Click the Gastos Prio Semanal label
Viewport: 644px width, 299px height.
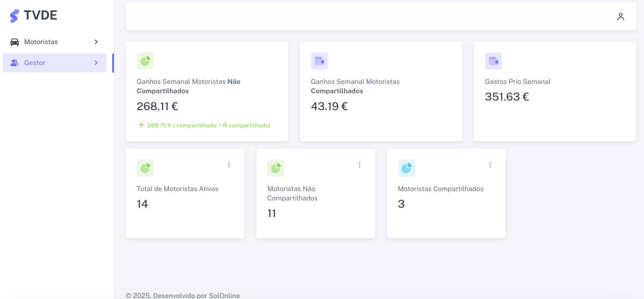[x=517, y=82]
